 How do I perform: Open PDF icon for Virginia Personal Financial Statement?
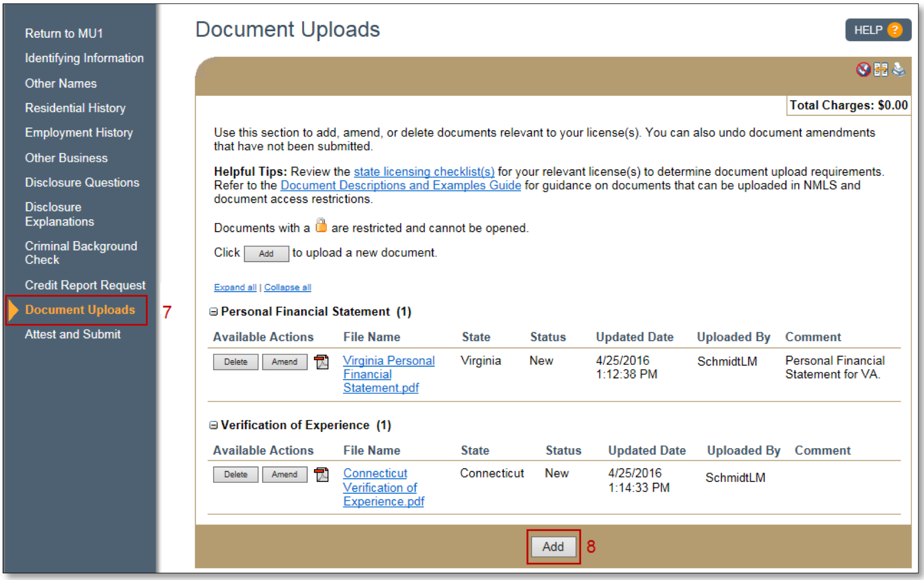[x=321, y=362]
